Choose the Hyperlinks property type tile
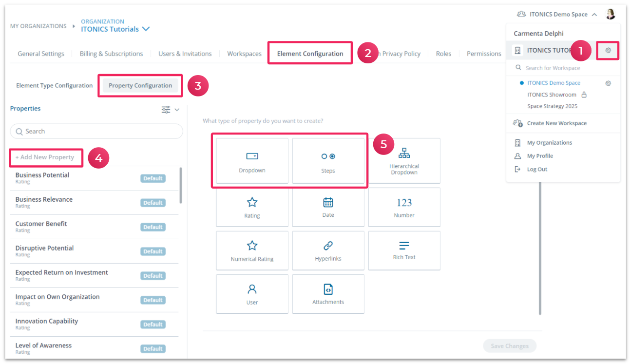Screen dimensions: 630x364 [328, 250]
